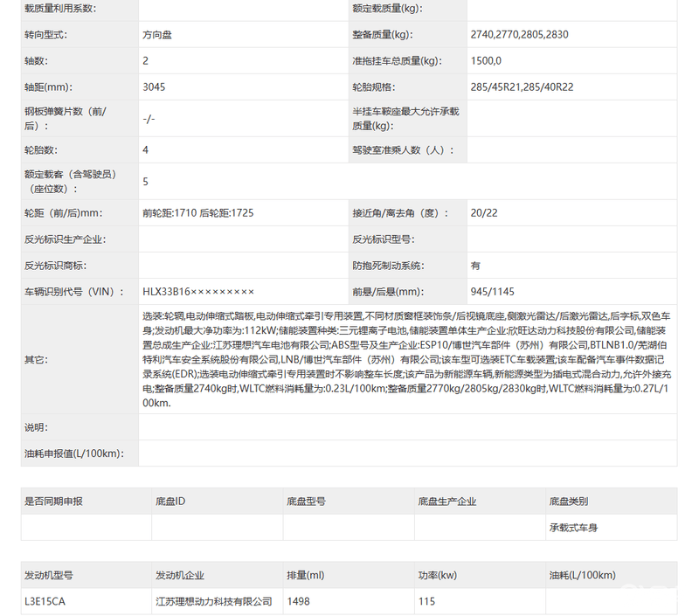Select curb weight value 2740,2770,2805,2830
The height and width of the screenshot is (616, 699).
519,35
